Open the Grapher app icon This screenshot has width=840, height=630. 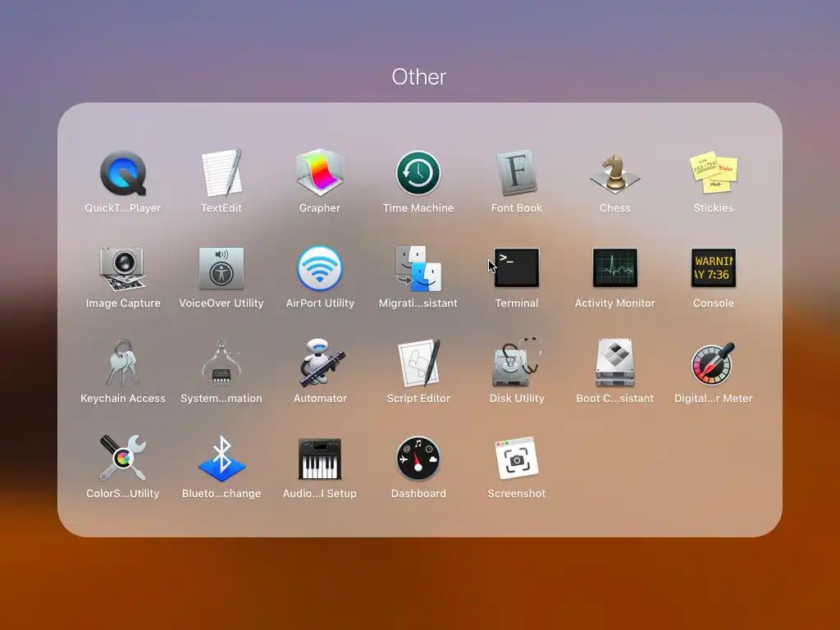click(x=320, y=172)
